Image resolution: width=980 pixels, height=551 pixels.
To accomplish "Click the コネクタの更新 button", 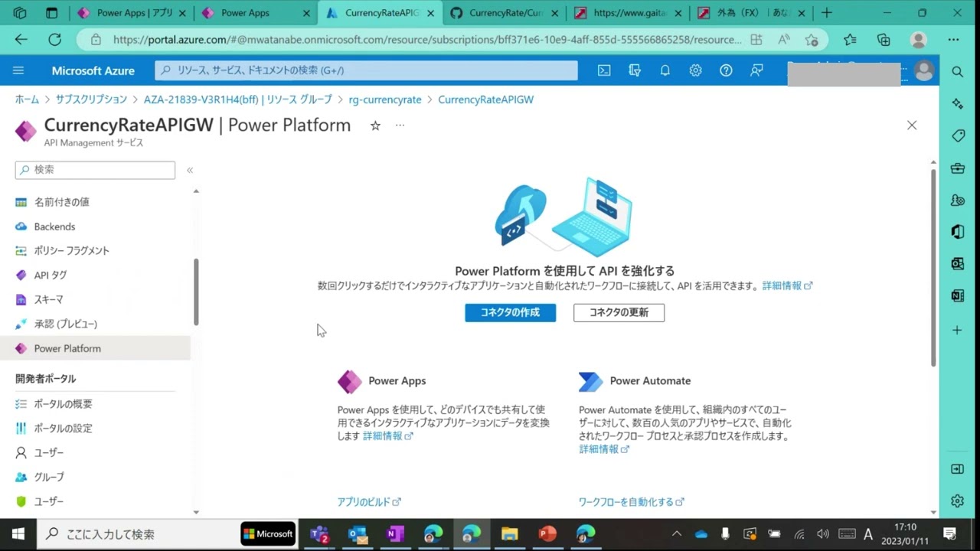I will (619, 312).
